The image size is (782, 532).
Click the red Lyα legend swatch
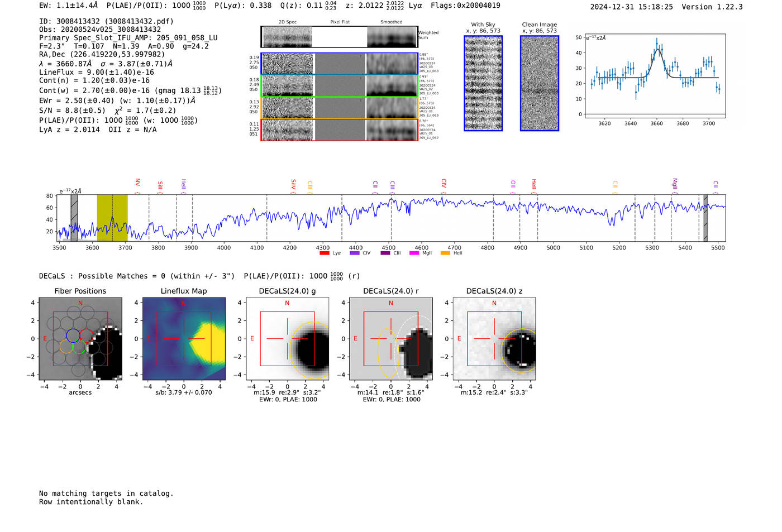tap(324, 253)
